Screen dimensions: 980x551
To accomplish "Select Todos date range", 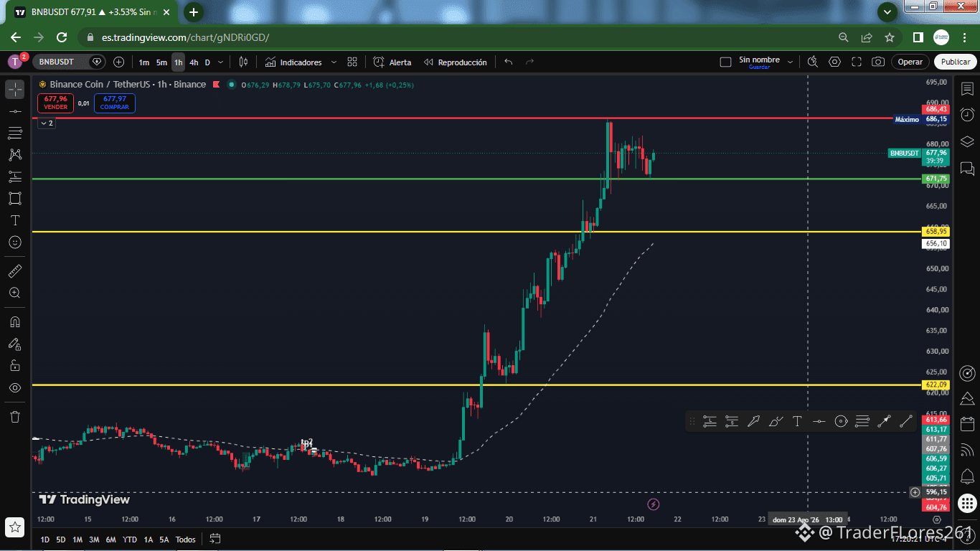I will (x=185, y=540).
